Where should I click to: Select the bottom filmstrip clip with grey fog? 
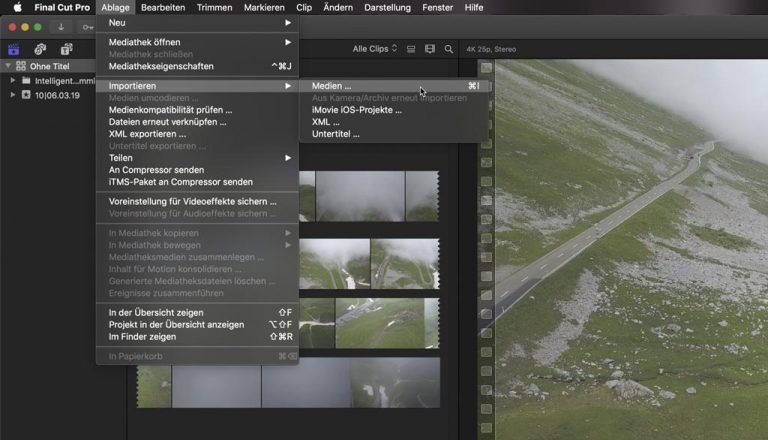[x=288, y=383]
